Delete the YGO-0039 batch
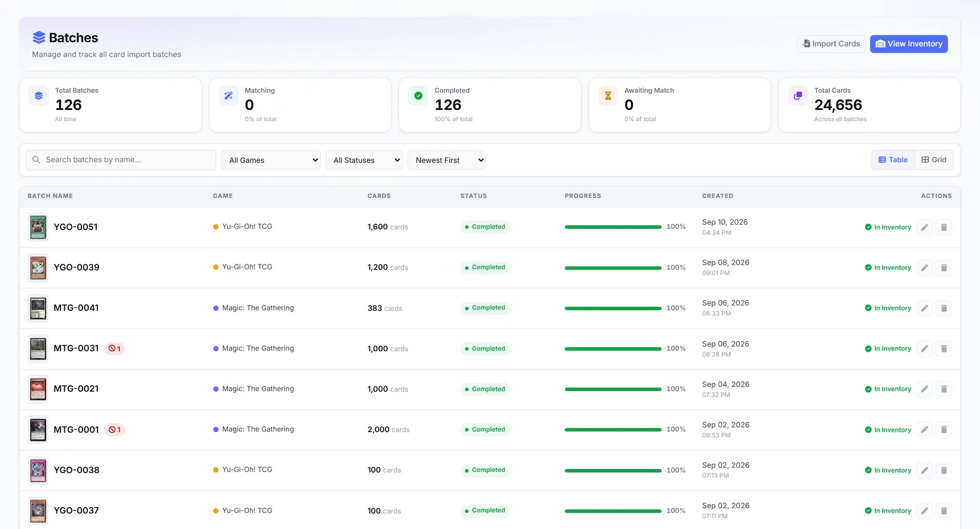Viewport: 980px width, 529px height. [x=944, y=267]
